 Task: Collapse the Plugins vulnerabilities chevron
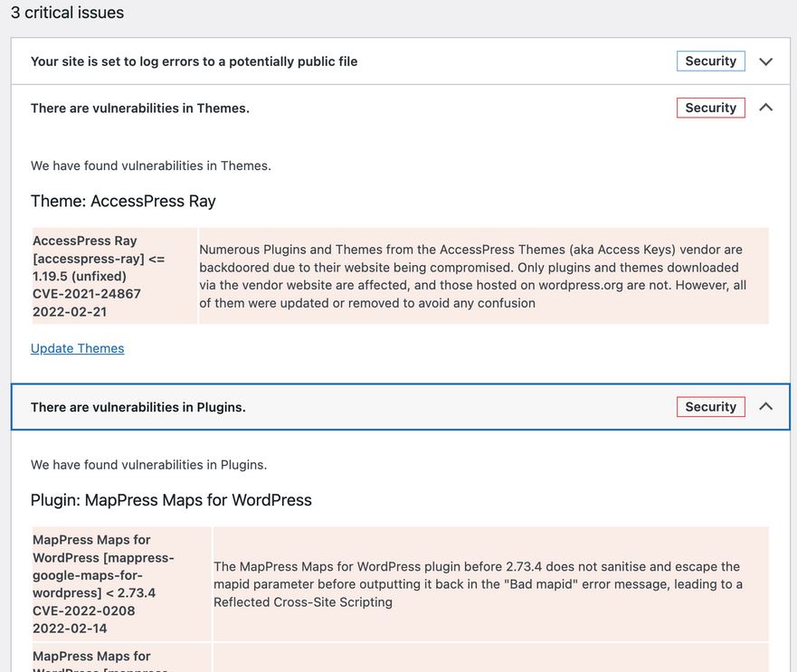[765, 406]
